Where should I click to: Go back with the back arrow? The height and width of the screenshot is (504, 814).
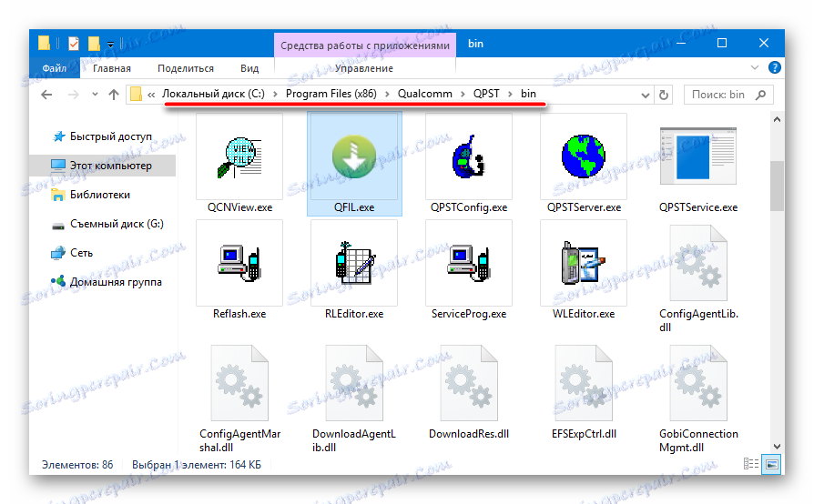coord(46,95)
